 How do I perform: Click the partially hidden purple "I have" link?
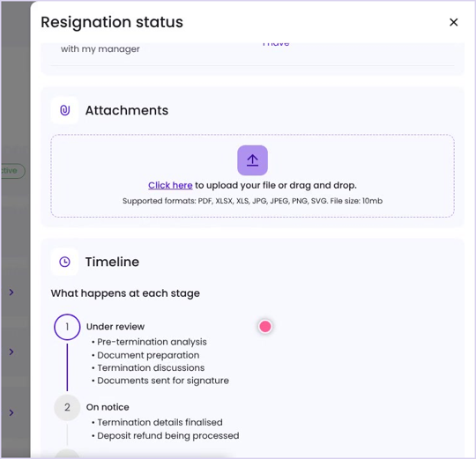point(276,45)
